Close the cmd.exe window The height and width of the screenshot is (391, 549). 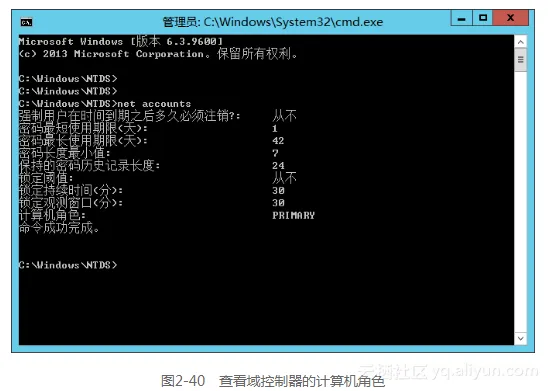click(510, 18)
